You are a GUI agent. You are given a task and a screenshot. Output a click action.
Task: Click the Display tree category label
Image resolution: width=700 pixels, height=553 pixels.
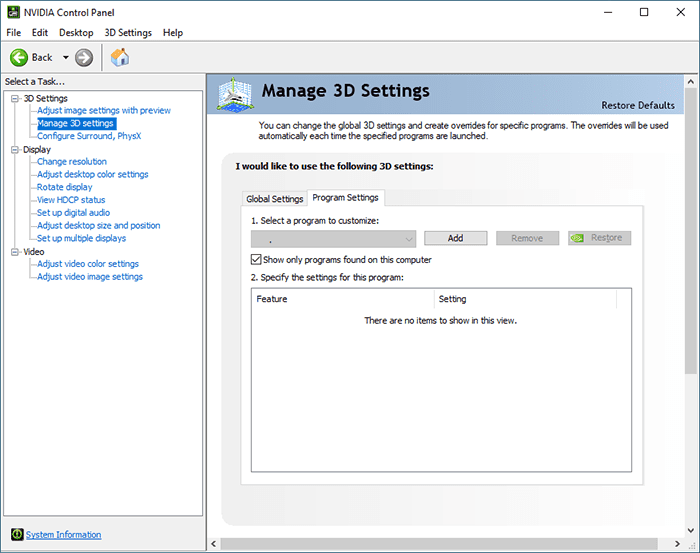click(x=37, y=150)
